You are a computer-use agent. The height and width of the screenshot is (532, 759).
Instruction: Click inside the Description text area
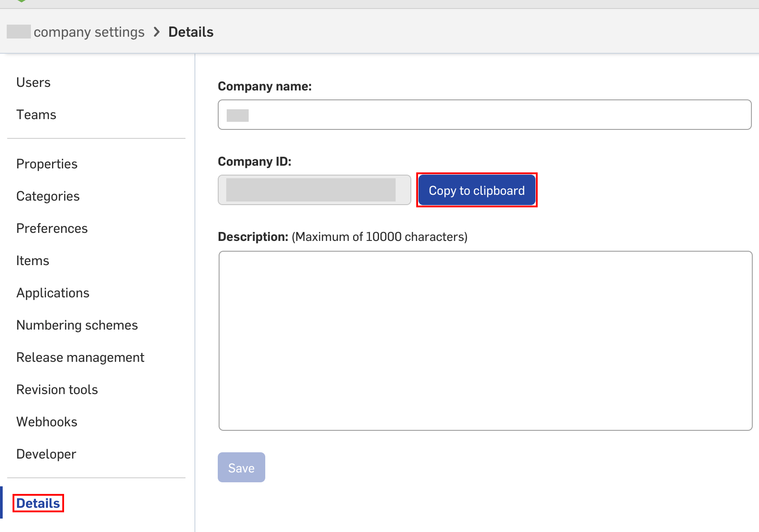[485, 341]
